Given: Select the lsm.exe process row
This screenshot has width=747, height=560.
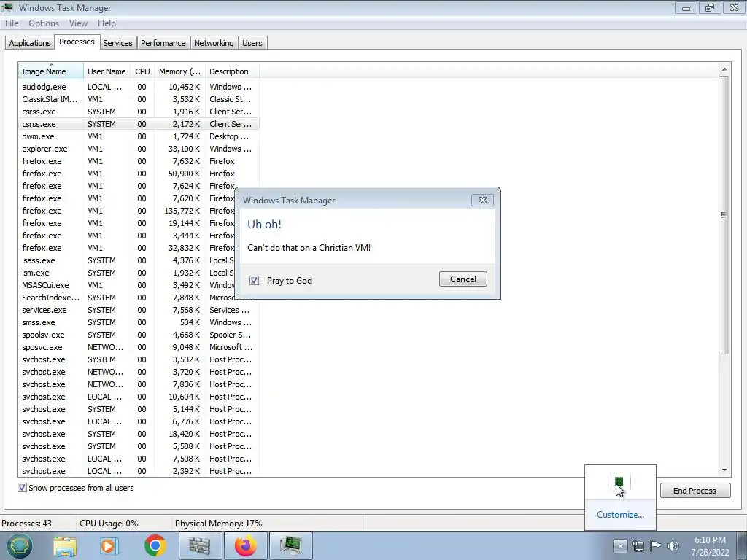Looking at the screenshot, I should tap(126, 273).
